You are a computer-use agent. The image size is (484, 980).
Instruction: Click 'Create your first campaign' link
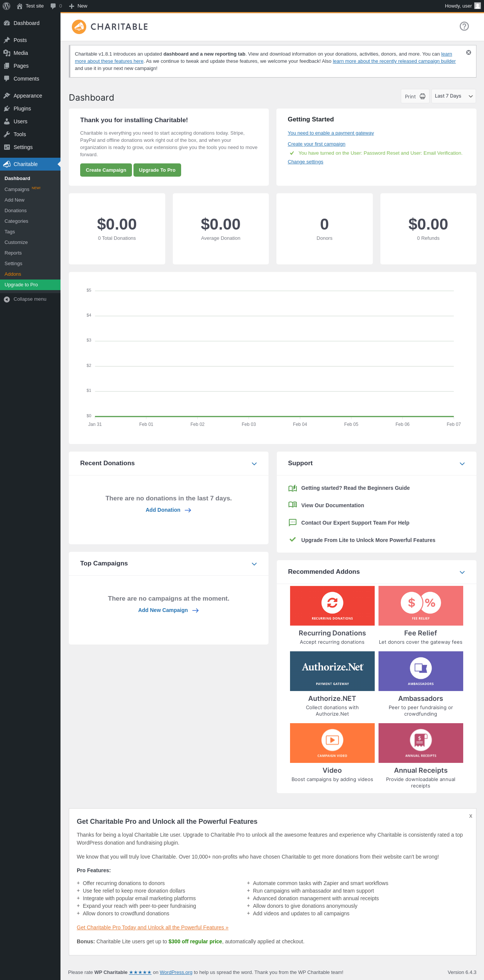[316, 144]
